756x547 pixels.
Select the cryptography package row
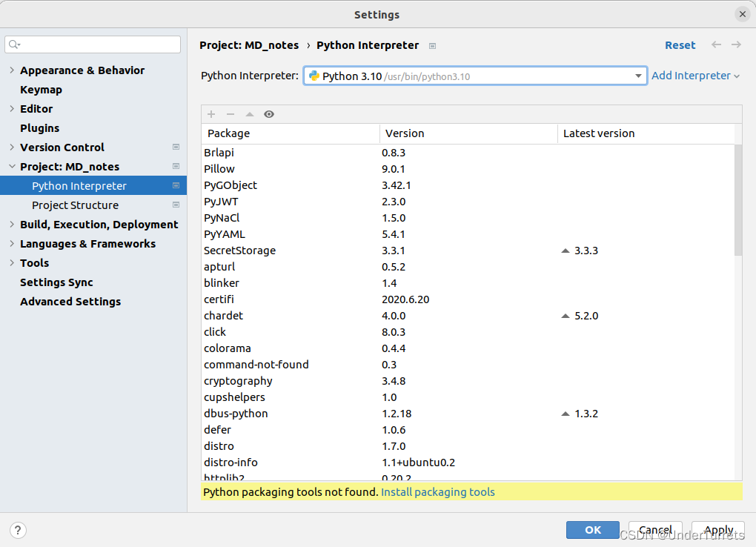[x=468, y=381]
